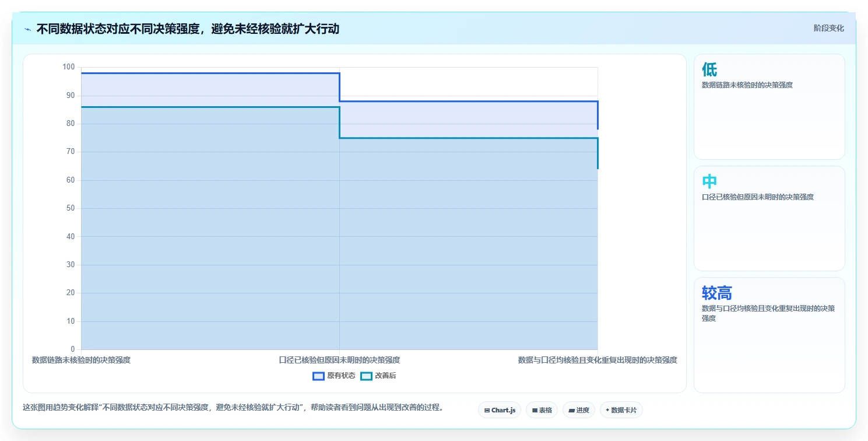Image resolution: width=868 pixels, height=441 pixels.
Task: Click the trend icon beside the chart title
Action: [28, 29]
